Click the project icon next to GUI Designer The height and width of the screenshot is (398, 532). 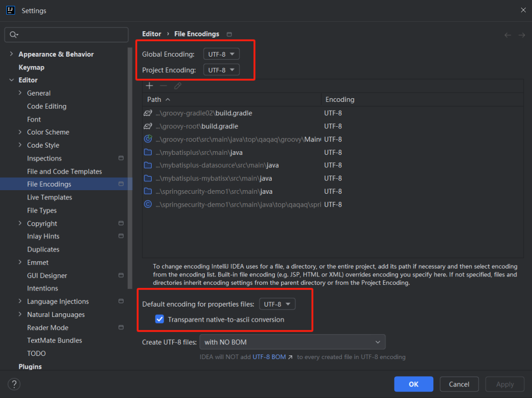121,275
